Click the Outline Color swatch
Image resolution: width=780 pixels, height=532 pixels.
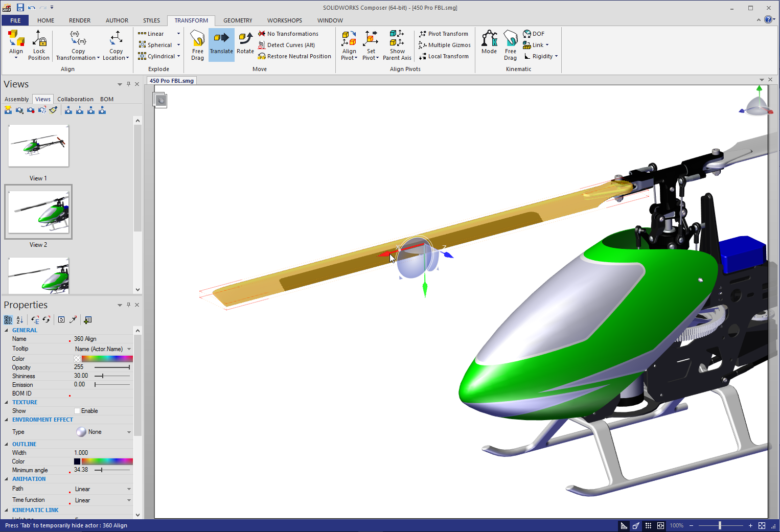[77, 461]
